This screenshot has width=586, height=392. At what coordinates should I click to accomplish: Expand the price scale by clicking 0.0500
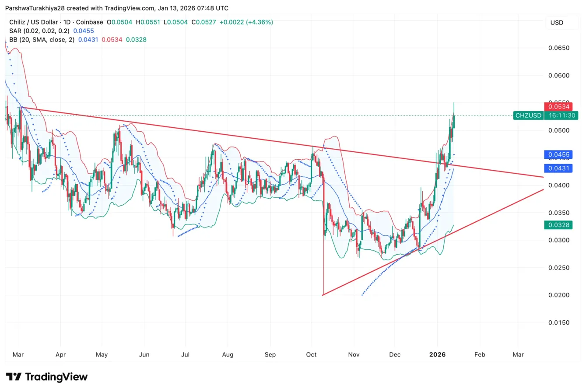[x=558, y=130]
